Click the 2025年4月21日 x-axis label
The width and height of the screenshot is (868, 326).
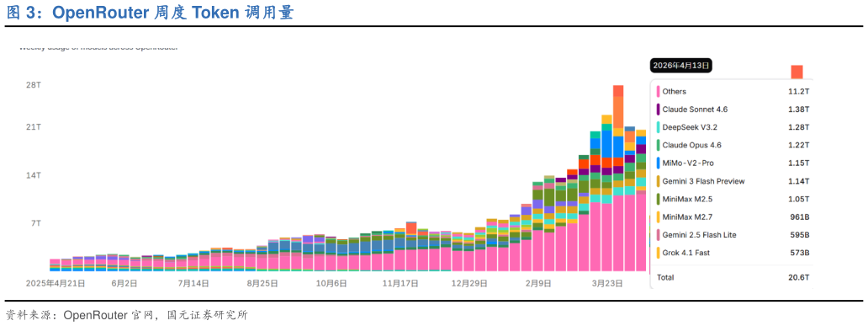56,283
